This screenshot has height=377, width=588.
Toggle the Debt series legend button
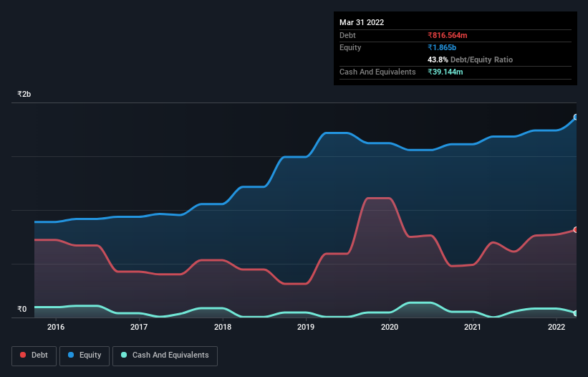tap(34, 355)
